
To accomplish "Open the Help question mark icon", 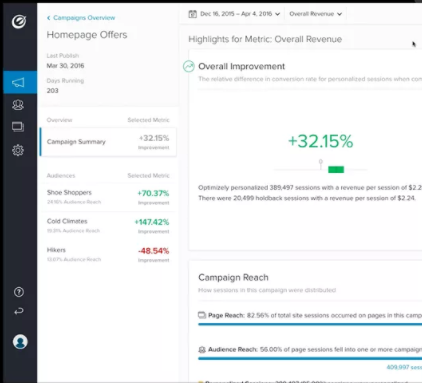I will click(x=19, y=292).
